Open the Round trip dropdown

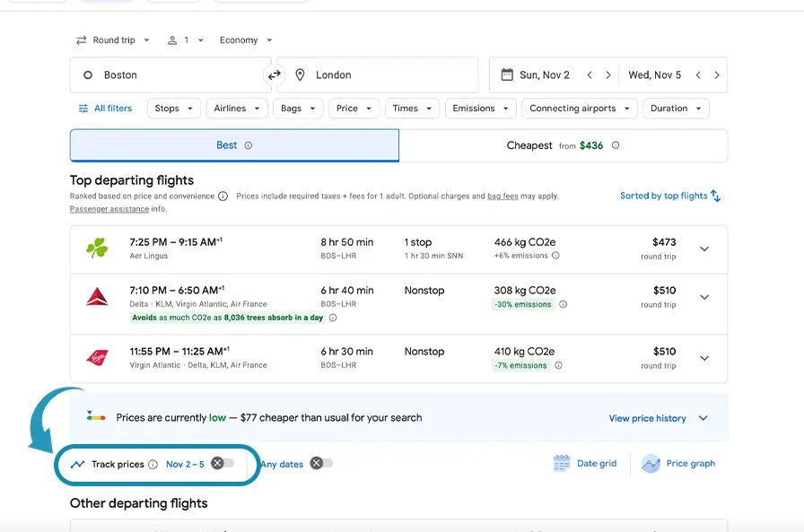(x=111, y=39)
